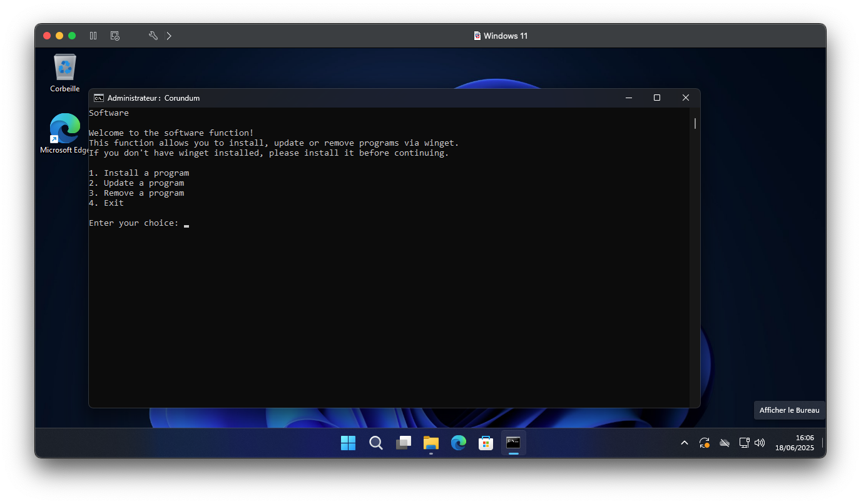Open Microsoft Store from the taskbar
Screen dimensions: 861x504
pyautogui.click(x=486, y=443)
